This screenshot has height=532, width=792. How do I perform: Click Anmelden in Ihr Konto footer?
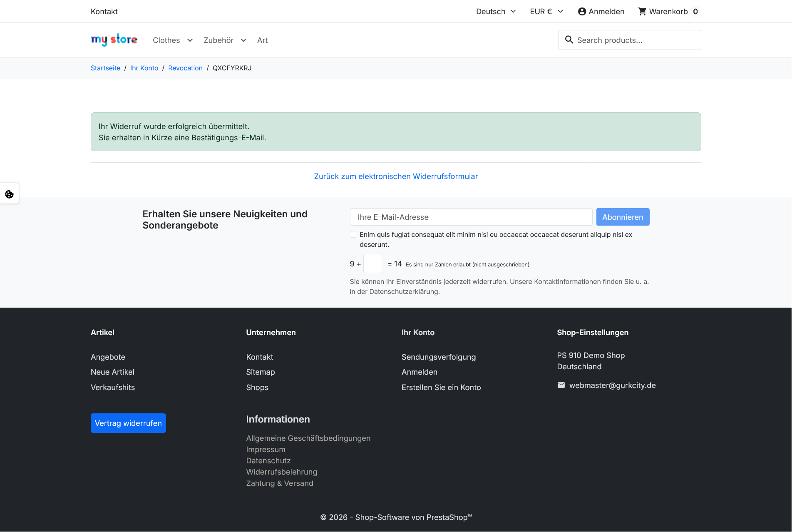click(420, 372)
